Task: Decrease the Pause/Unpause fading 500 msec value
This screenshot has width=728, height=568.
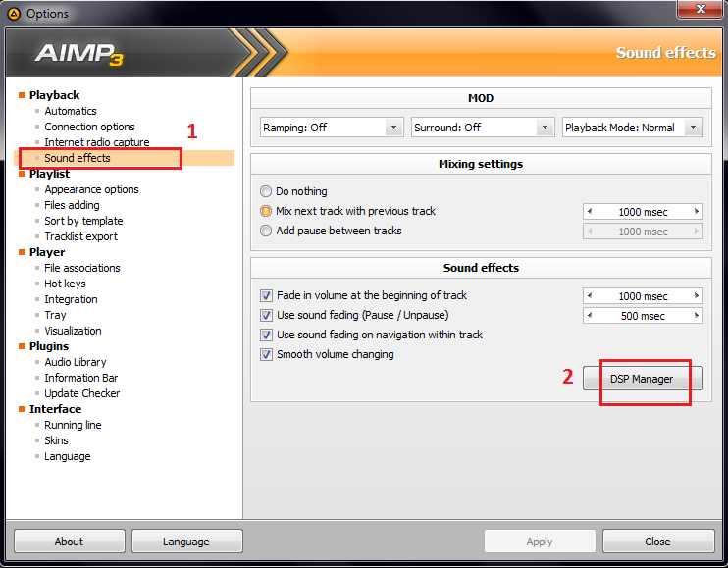Action: (590, 316)
